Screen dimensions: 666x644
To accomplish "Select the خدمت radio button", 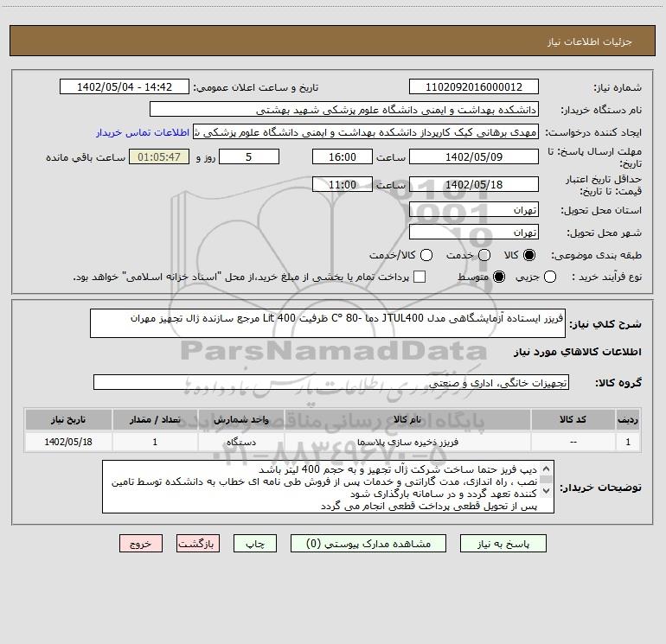I will 484,255.
